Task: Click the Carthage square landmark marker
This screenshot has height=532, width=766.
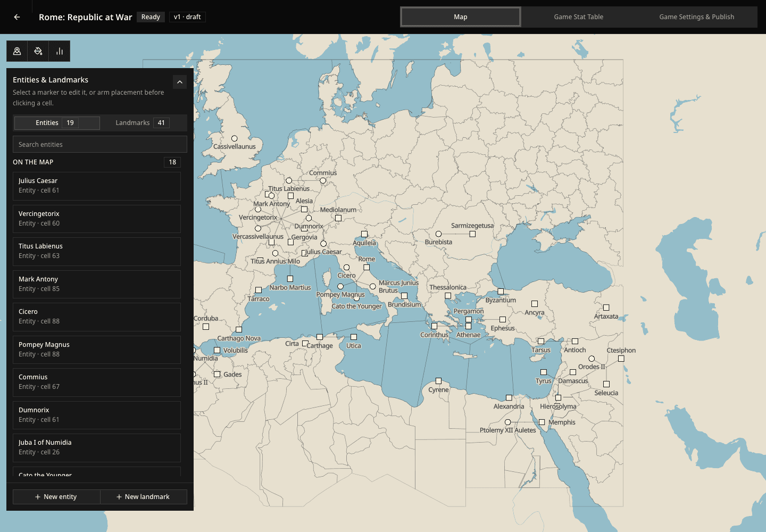Action: tap(320, 337)
